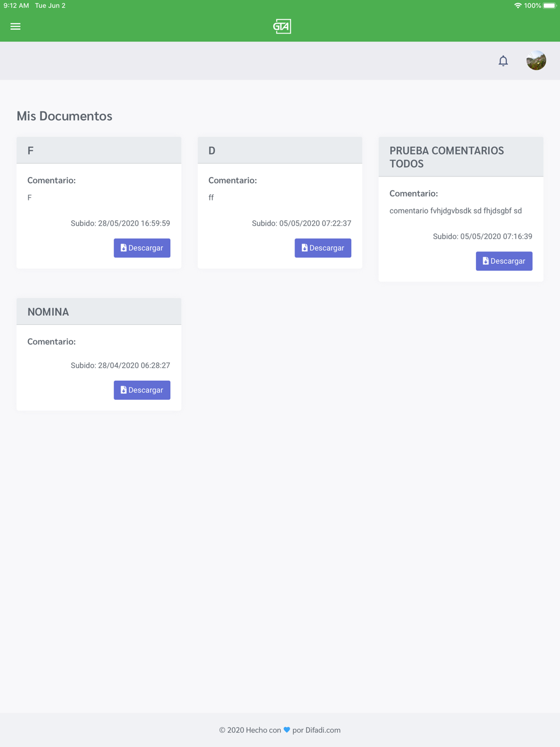Viewport: 560px width, 747px height.
Task: Tap the battery indicator in status bar
Action: coord(549,6)
